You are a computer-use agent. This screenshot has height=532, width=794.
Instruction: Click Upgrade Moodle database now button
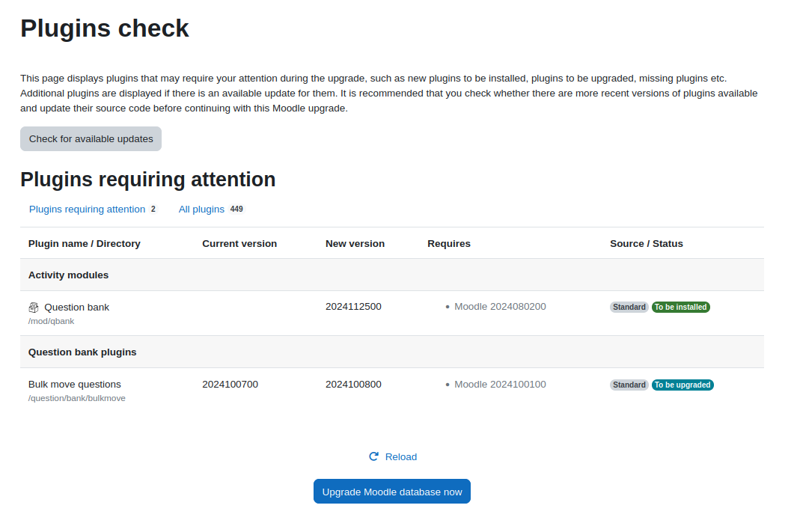pos(392,492)
